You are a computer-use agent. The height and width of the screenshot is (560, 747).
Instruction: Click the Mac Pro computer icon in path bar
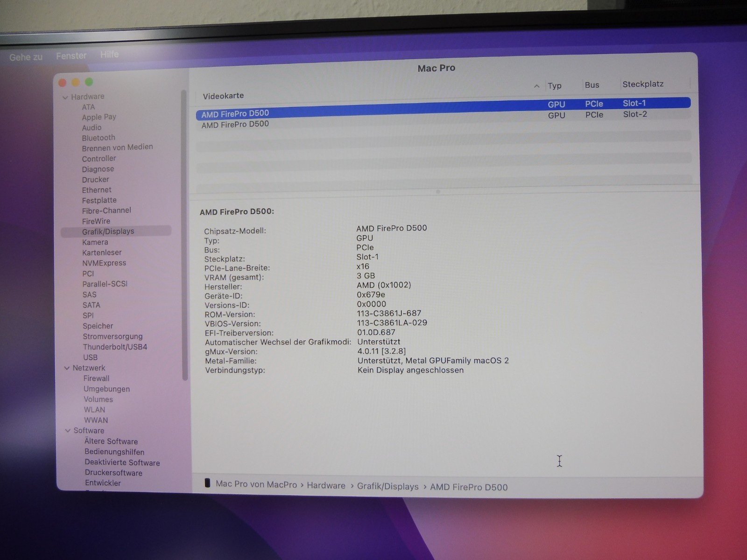(x=207, y=483)
